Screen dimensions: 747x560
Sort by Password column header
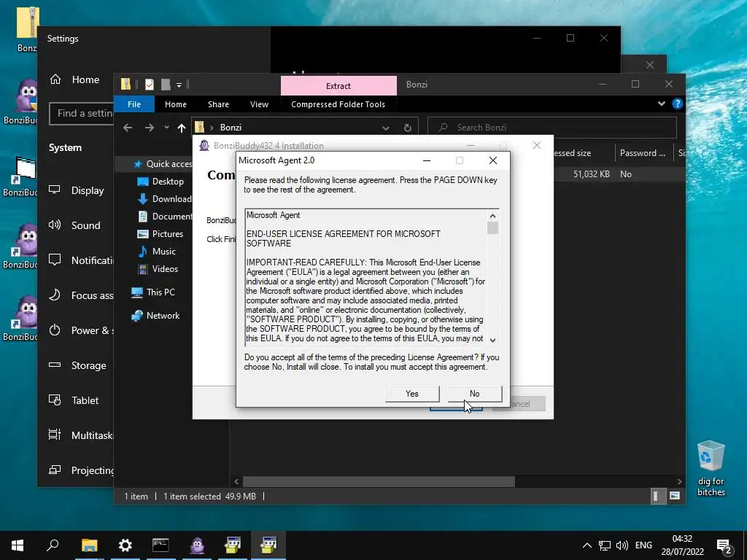pos(643,153)
